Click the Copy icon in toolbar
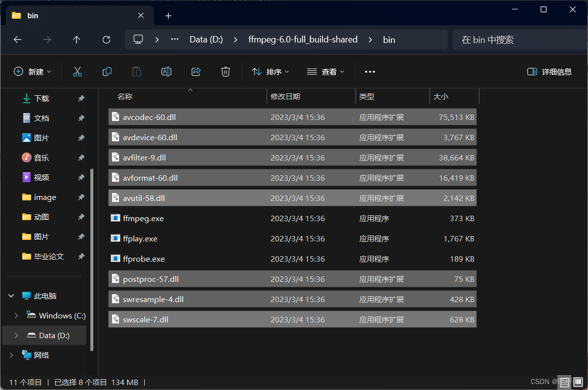The width and height of the screenshot is (588, 390). point(107,72)
